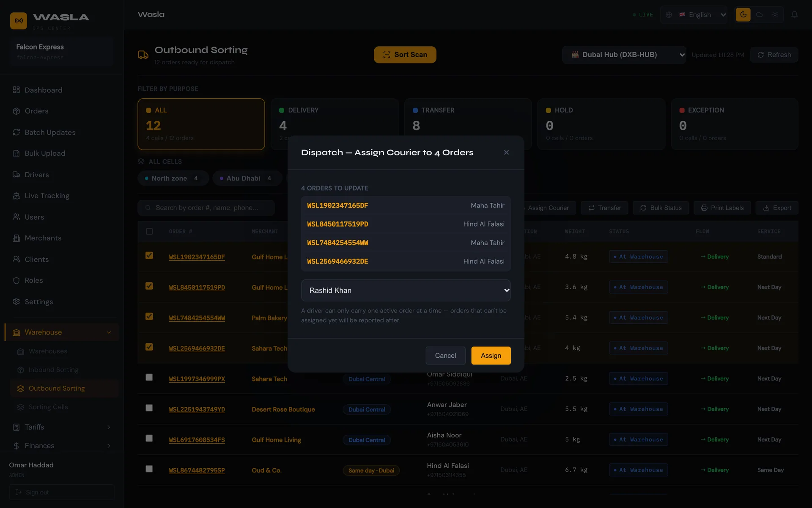Click the Orders box icon

tap(16, 111)
